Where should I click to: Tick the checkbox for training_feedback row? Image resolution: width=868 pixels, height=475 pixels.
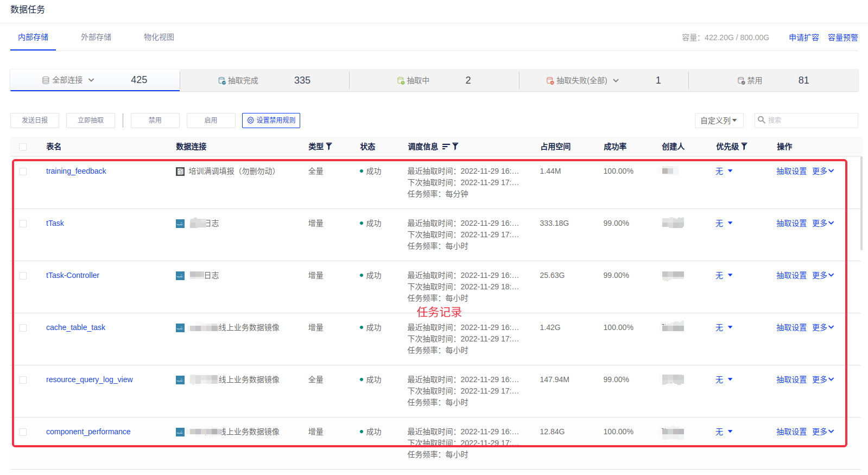(23, 172)
